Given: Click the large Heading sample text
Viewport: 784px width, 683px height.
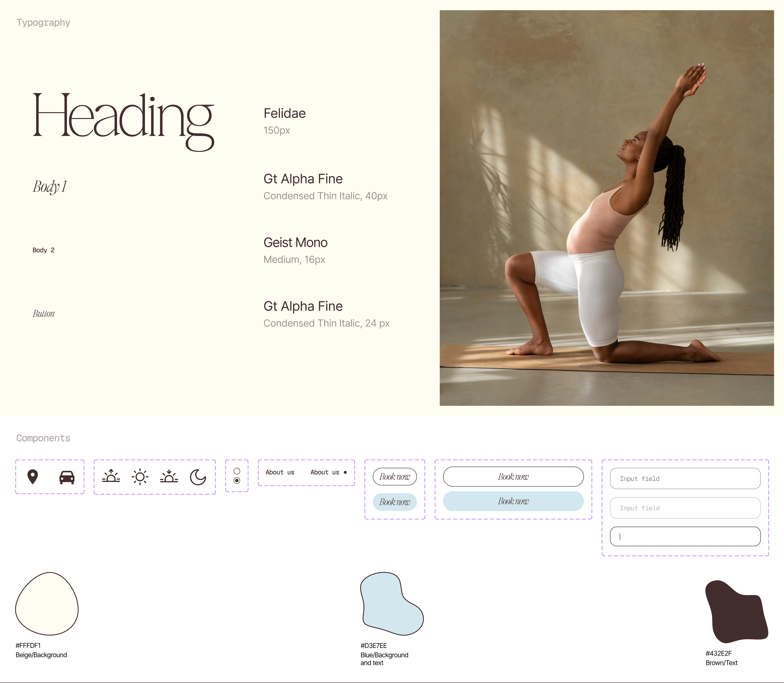Looking at the screenshot, I should (123, 122).
